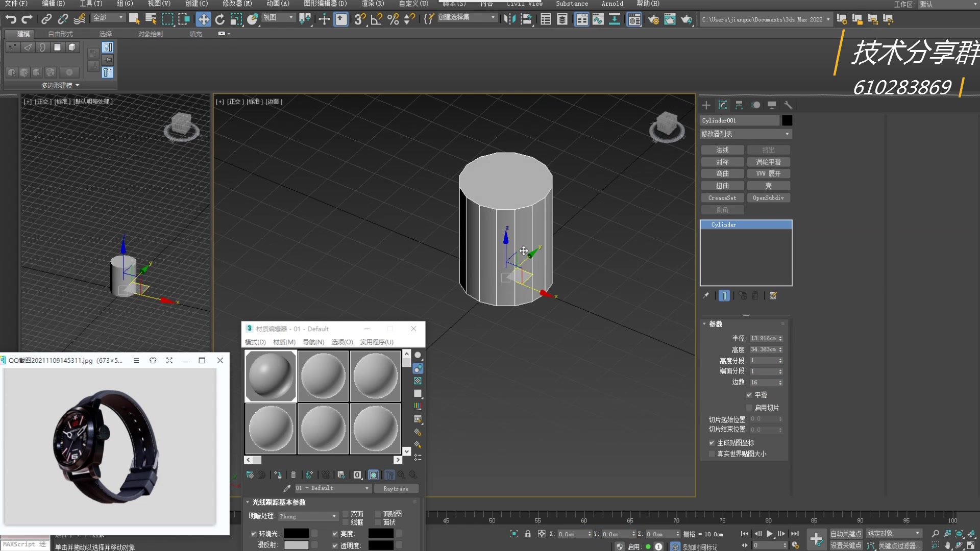Click the Undo arrow icon
Viewport: 980px width, 551px height.
pos(11,19)
